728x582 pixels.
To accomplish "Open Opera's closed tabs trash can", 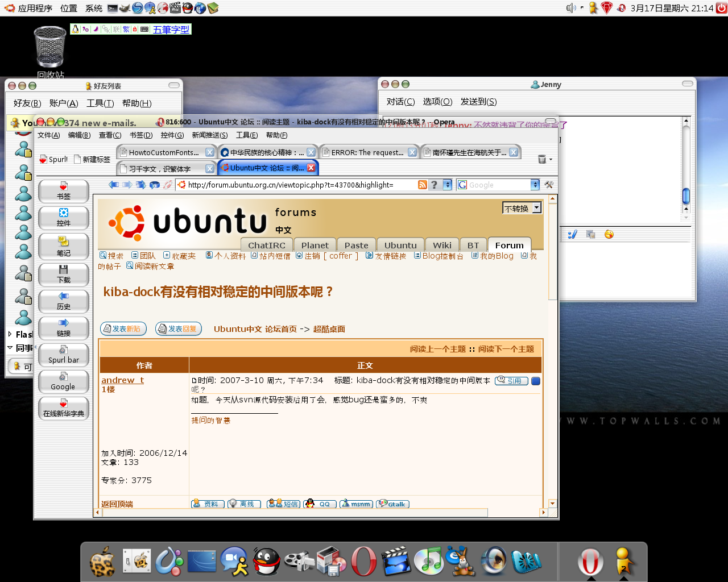I will pyautogui.click(x=542, y=159).
